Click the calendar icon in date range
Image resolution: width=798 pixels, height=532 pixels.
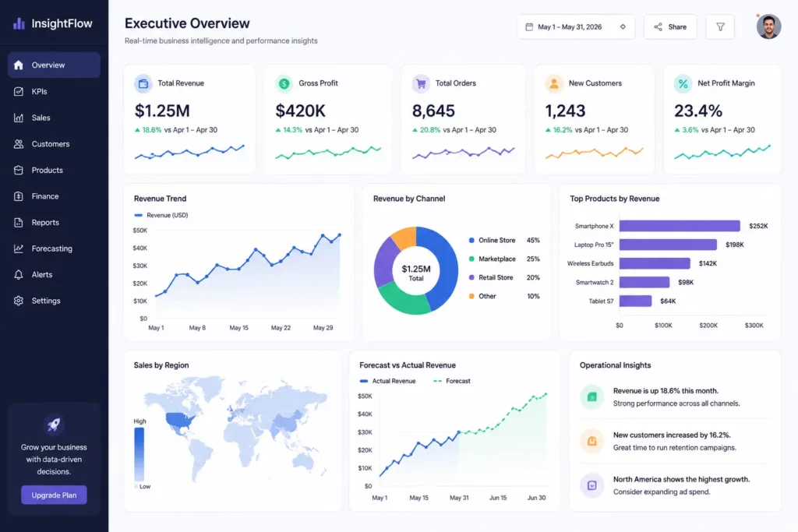coord(529,27)
